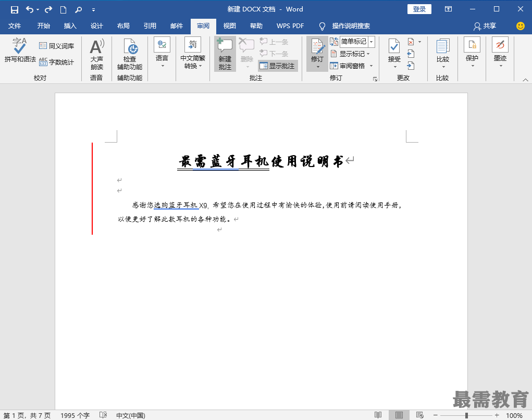
Task: Expand reject change dropdown arrow
Action: click(419, 42)
